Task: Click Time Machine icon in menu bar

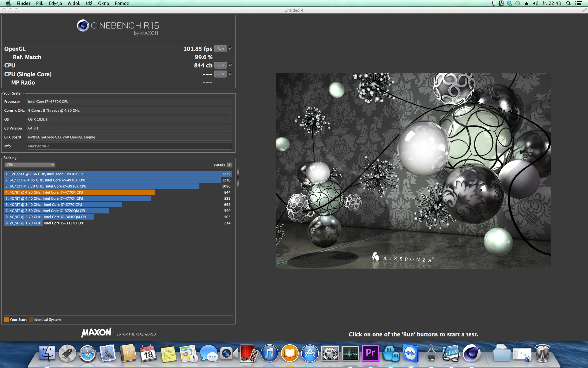Action: [518, 3]
